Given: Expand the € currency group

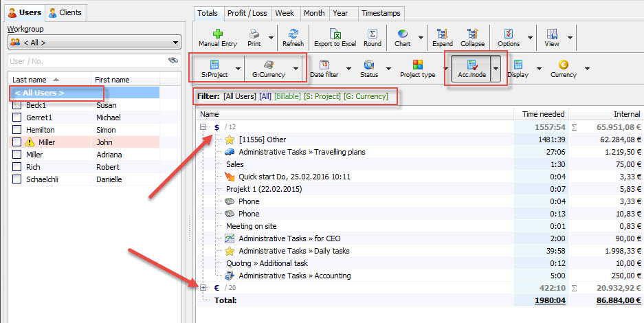Looking at the screenshot, I should 203,288.
